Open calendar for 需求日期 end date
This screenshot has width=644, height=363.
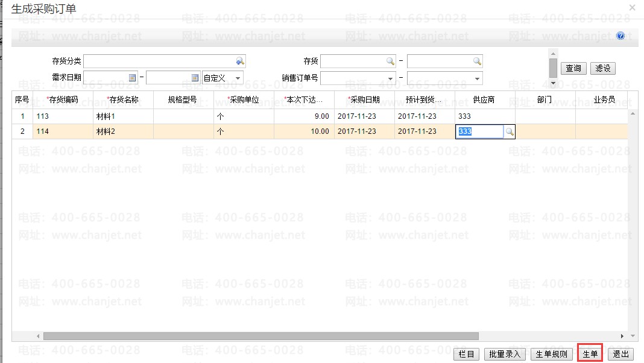tap(195, 78)
